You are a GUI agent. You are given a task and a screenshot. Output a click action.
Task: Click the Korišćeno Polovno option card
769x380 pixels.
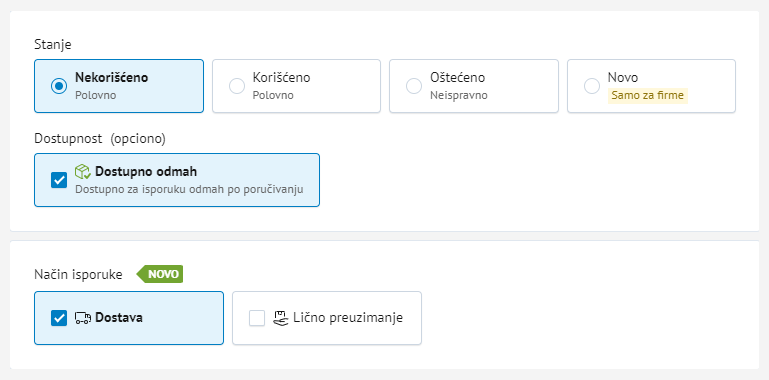(x=296, y=86)
